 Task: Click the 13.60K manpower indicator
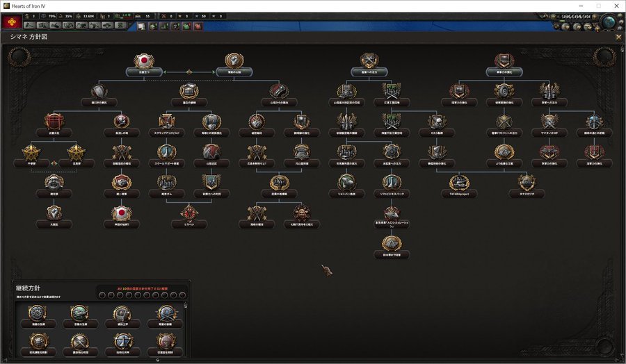86,17
